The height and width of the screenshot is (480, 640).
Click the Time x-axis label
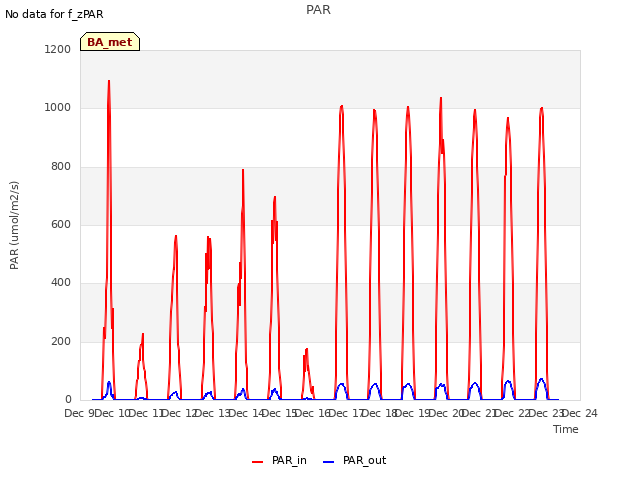tap(566, 429)
